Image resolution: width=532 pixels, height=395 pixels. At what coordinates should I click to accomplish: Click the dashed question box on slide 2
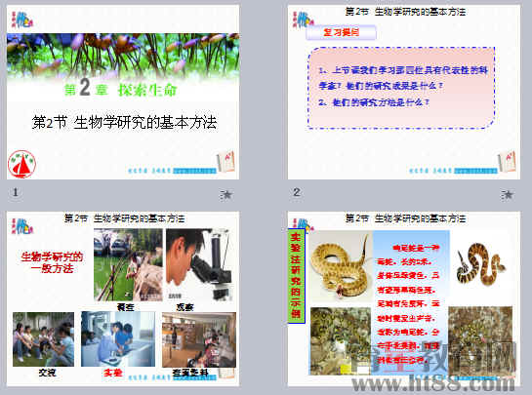point(401,88)
